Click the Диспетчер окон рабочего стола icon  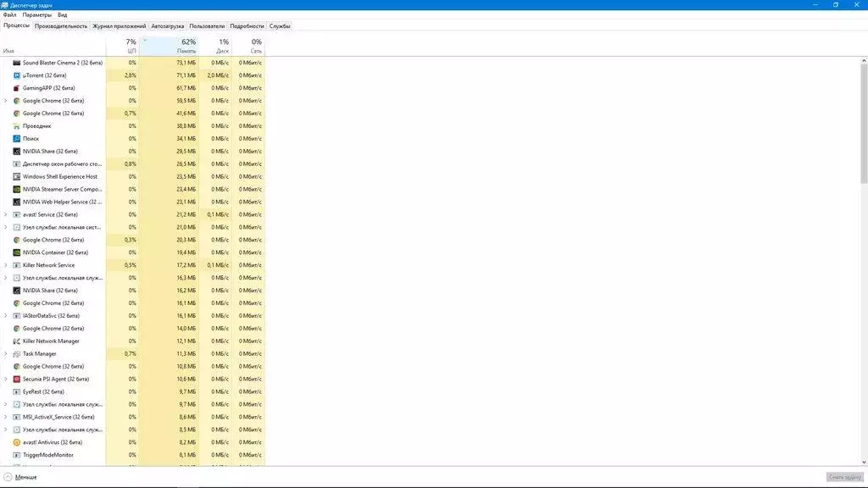tap(17, 164)
